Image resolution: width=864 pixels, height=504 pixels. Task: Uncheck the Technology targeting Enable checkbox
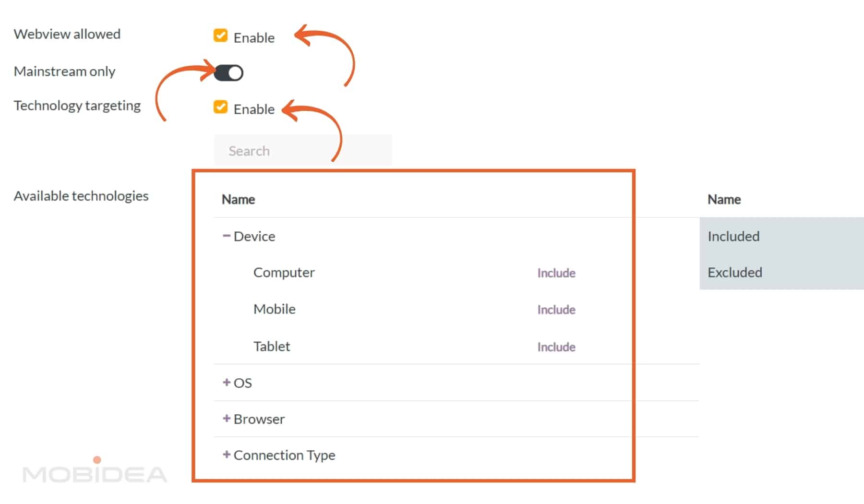tap(220, 107)
